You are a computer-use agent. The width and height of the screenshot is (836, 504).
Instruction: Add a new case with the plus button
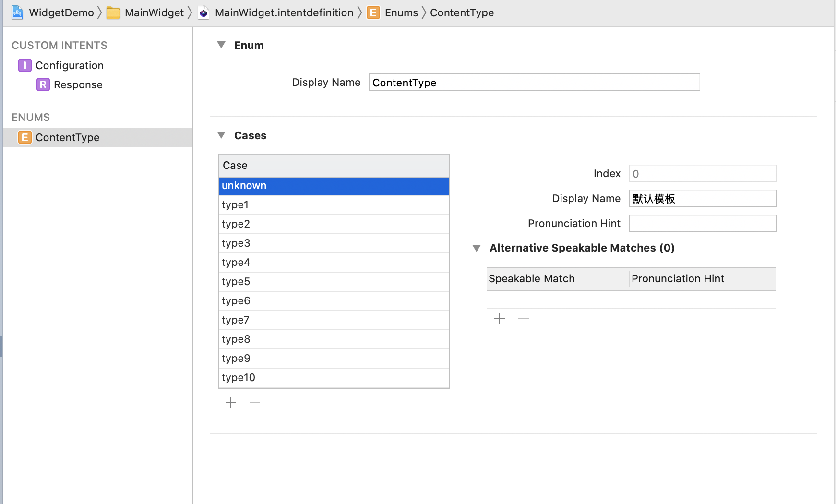point(231,402)
